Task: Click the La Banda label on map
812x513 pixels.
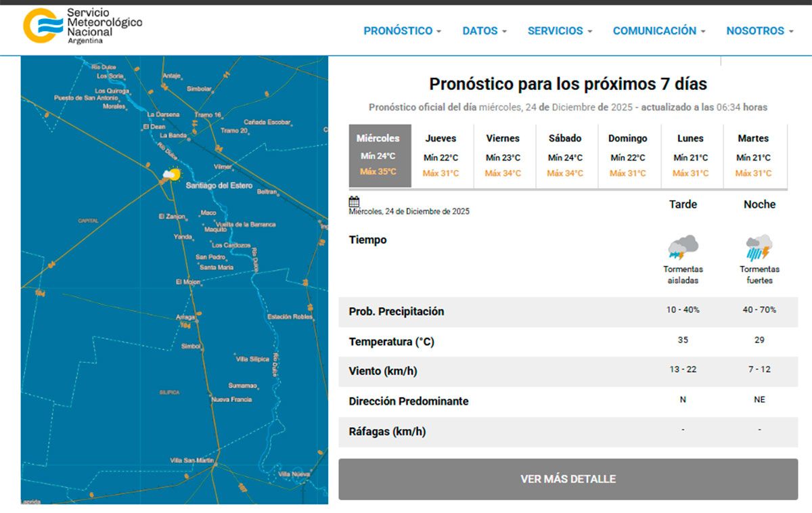Action: pyautogui.click(x=173, y=135)
